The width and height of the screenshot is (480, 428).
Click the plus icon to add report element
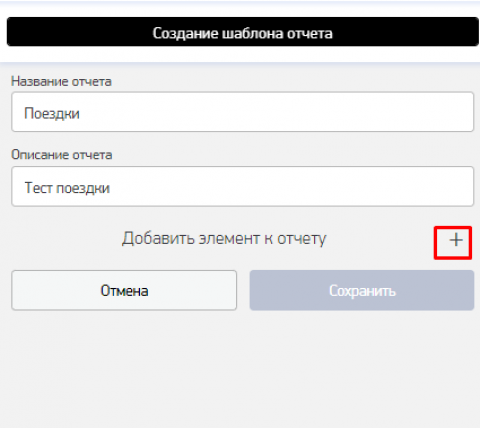point(455,240)
